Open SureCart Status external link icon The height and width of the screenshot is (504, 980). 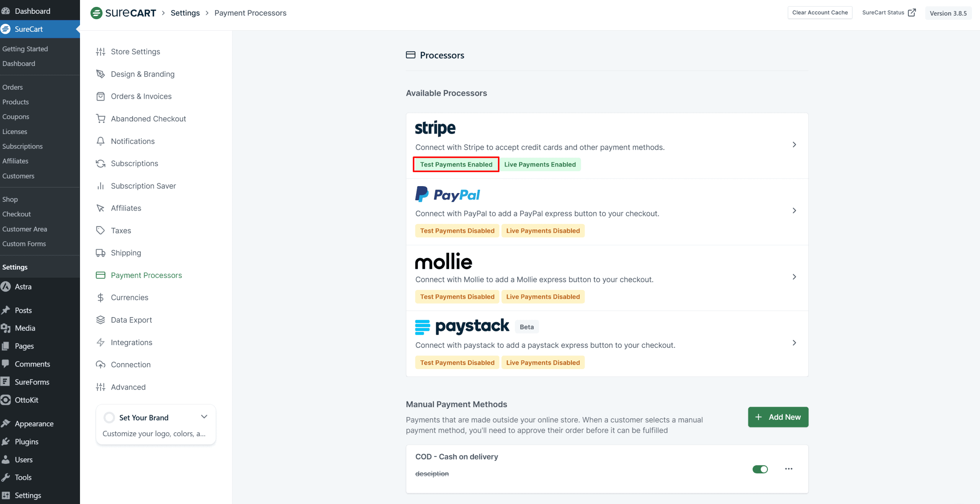coord(912,13)
